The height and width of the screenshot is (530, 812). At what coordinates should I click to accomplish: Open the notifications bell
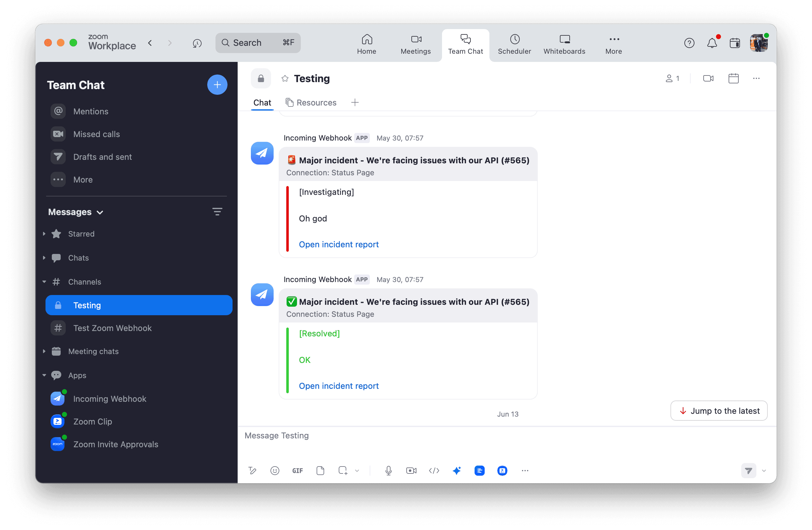pos(712,43)
